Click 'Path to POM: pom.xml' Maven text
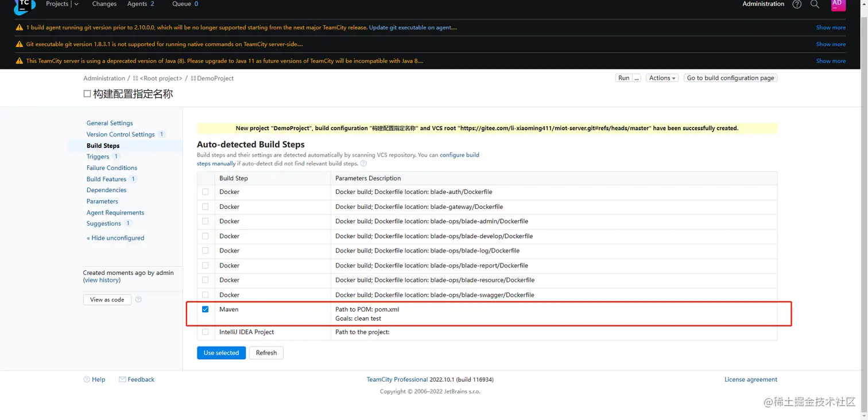This screenshot has width=868, height=420. [x=367, y=309]
